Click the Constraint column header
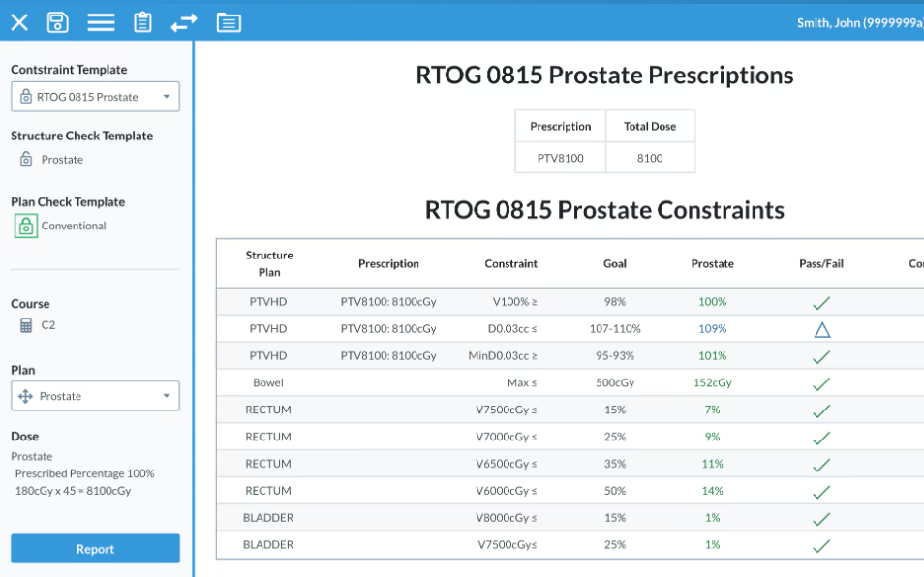Viewport: 924px width, 577px height. point(510,263)
